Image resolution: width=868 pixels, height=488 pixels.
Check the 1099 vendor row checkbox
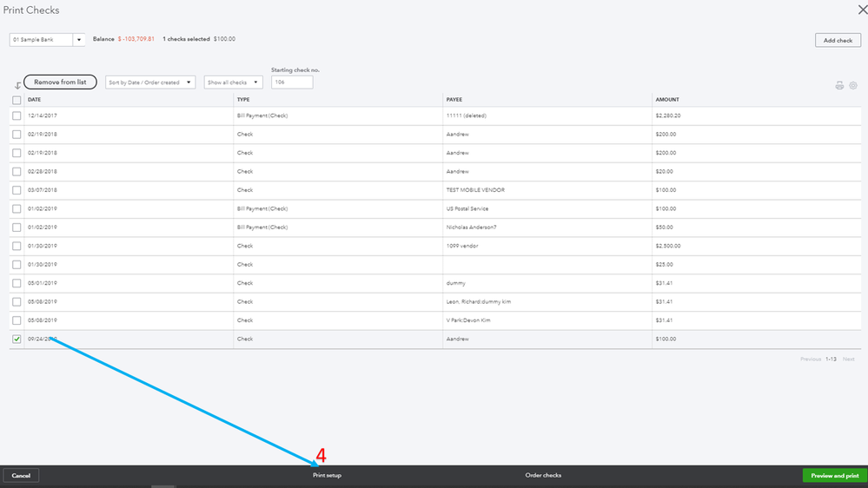point(17,246)
